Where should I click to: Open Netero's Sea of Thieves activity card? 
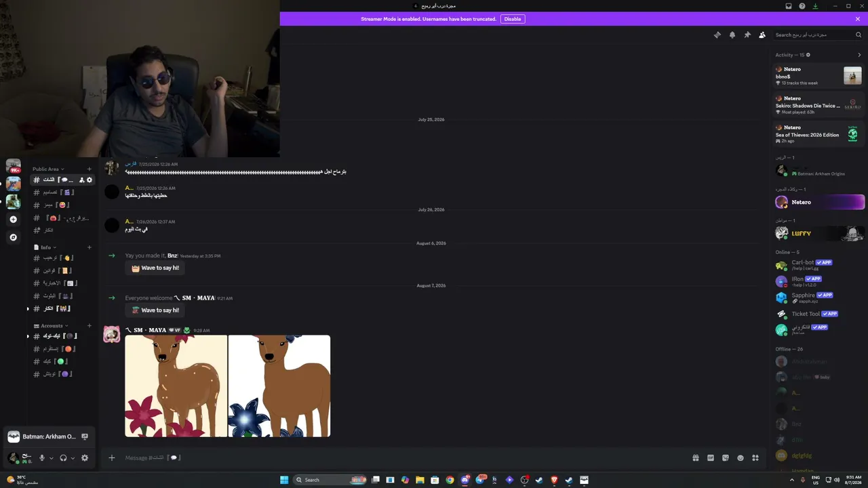[x=819, y=134]
